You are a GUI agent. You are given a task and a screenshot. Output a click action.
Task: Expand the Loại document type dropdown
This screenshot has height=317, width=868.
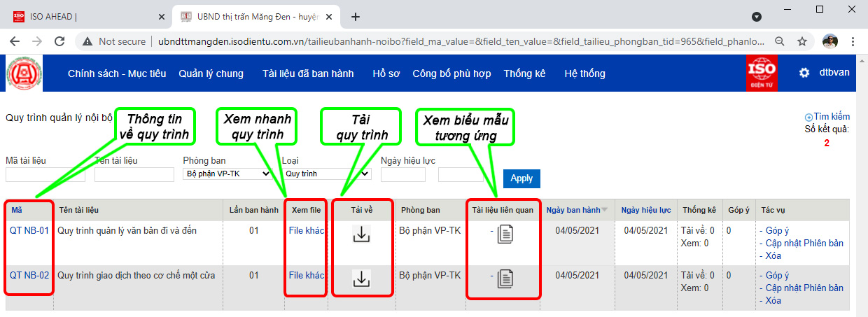(327, 174)
